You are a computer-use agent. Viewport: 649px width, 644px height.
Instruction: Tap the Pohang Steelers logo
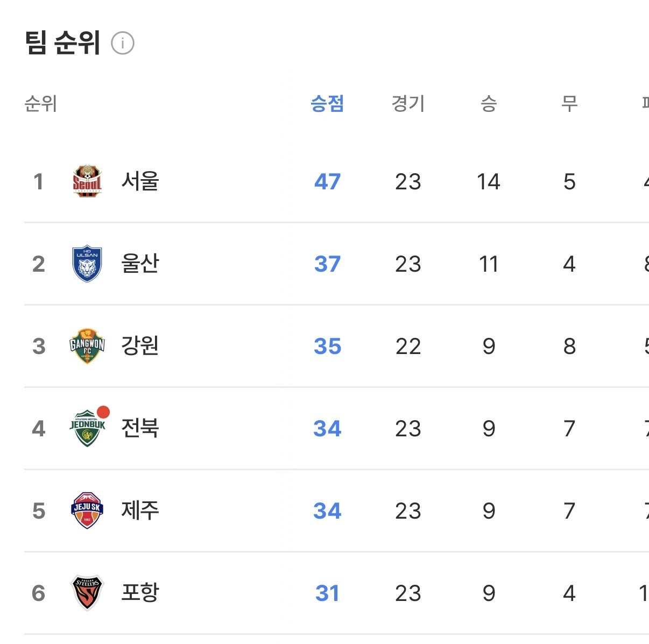coord(87,593)
